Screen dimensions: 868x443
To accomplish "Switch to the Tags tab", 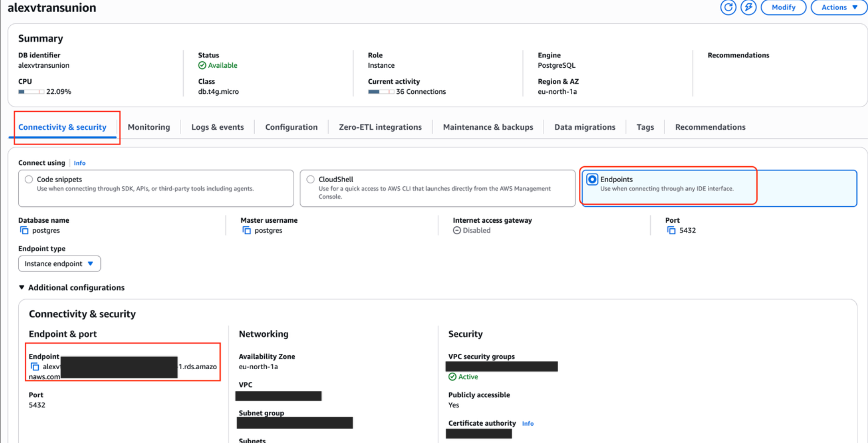I will [645, 127].
